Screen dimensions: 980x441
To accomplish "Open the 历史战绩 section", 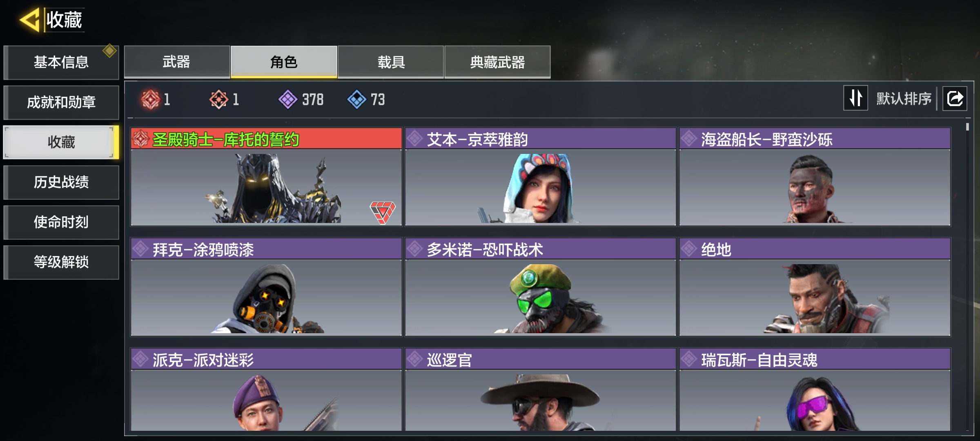I will (x=61, y=182).
